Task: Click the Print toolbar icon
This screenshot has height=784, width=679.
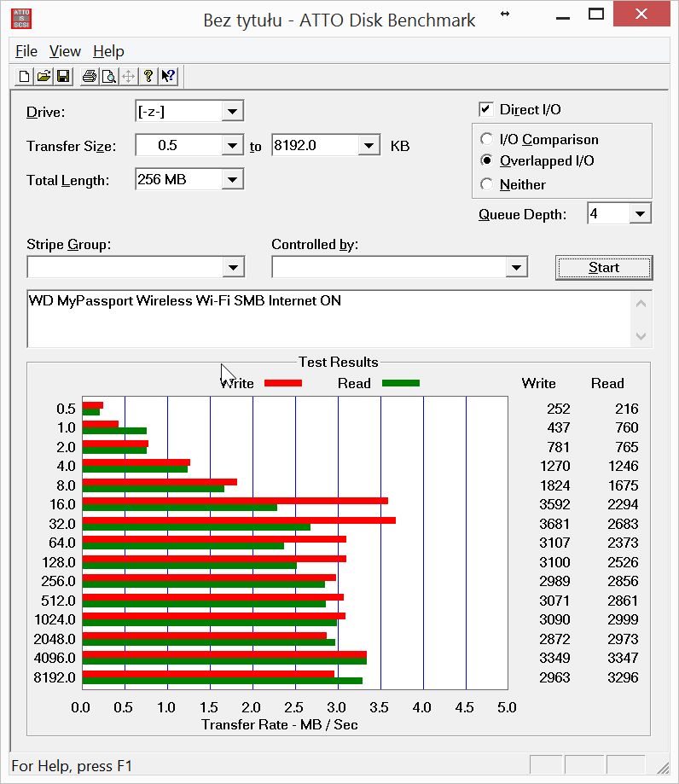Action: [x=90, y=76]
